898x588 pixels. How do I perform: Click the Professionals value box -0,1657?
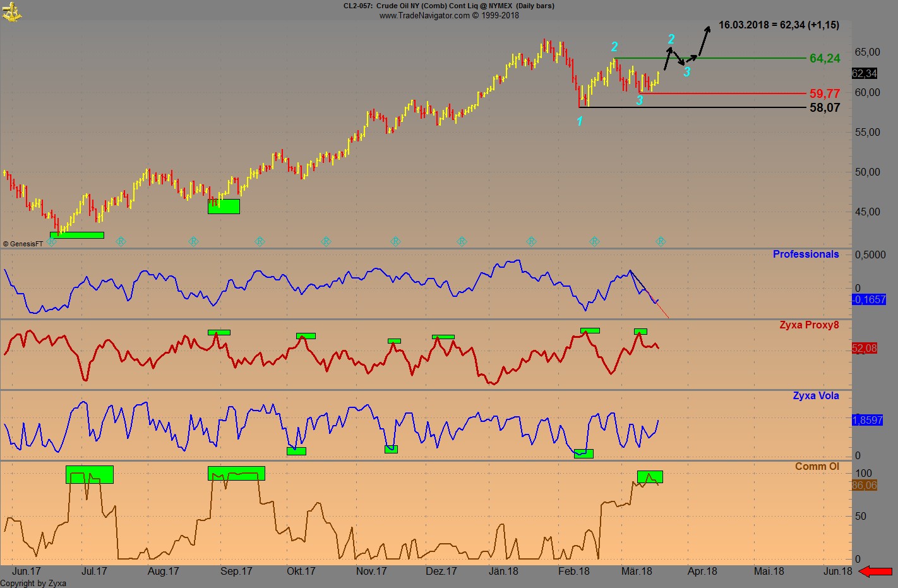pyautogui.click(x=869, y=299)
